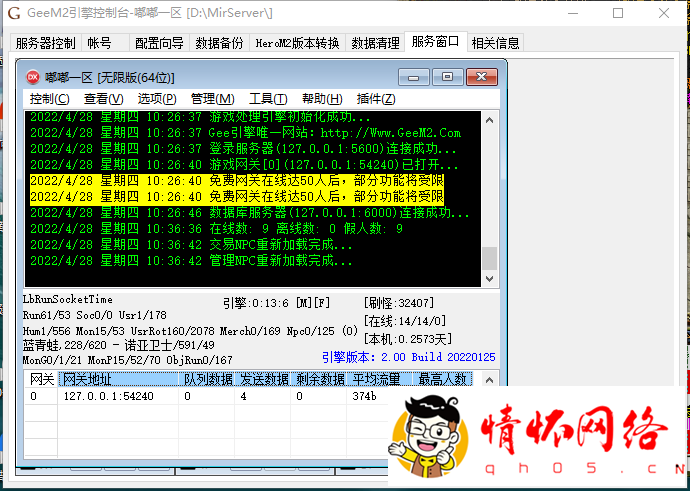Open the 控制(C) menu
The width and height of the screenshot is (690, 491).
pos(49,99)
